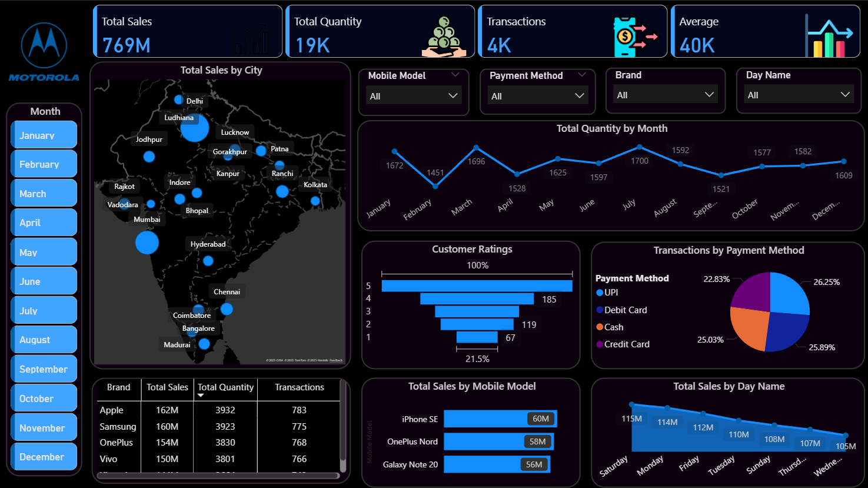Click the sort arrow under Total Quantity column
This screenshot has width=868, height=488.
(201, 396)
